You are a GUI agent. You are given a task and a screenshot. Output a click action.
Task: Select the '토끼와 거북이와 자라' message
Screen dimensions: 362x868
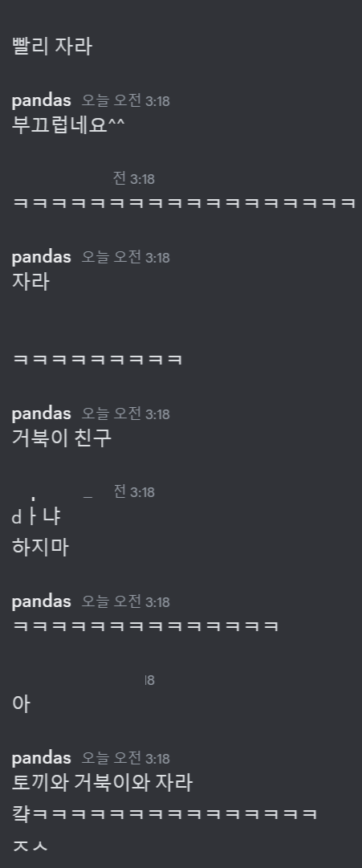(x=102, y=783)
